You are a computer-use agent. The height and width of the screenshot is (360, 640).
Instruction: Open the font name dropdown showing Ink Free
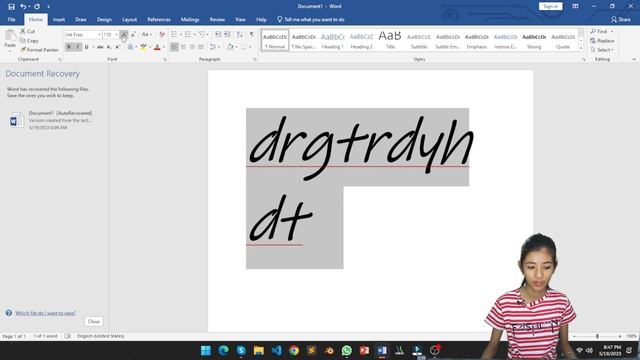pos(99,35)
